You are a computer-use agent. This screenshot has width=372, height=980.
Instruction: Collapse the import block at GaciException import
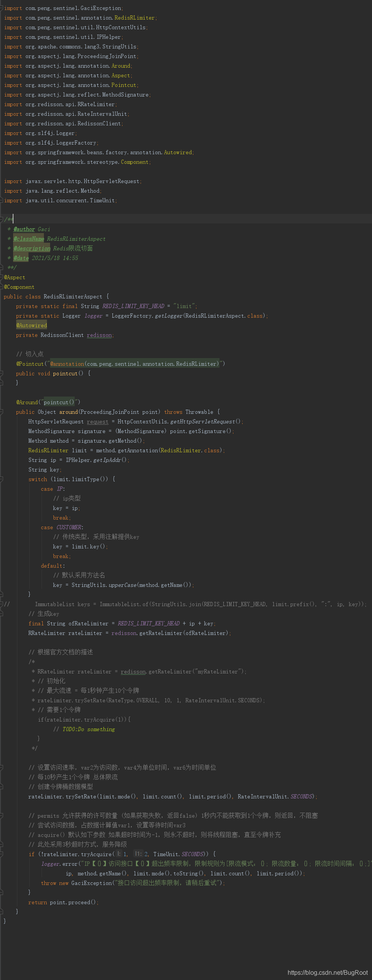pyautogui.click(x=2, y=8)
